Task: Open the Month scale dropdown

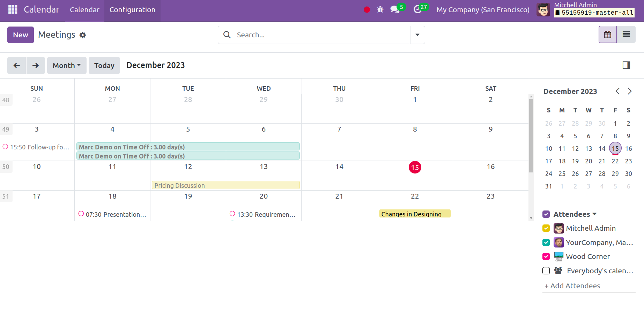Action: 67,66
